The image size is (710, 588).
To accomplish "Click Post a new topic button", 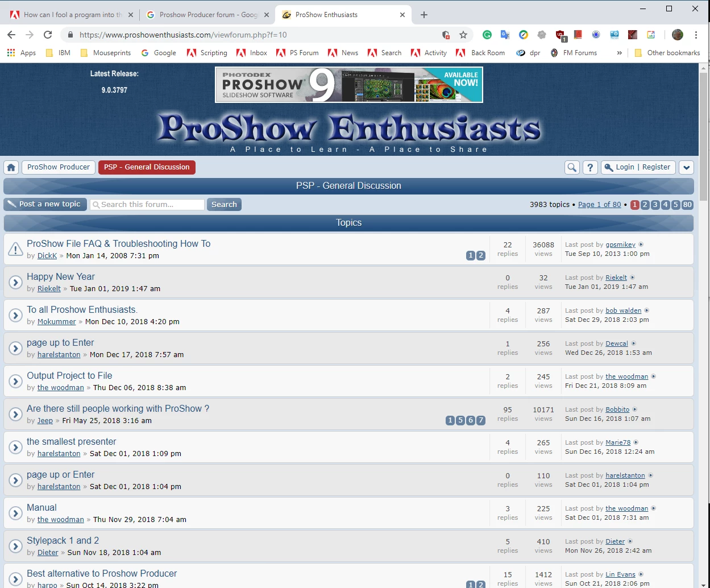I will pyautogui.click(x=45, y=204).
